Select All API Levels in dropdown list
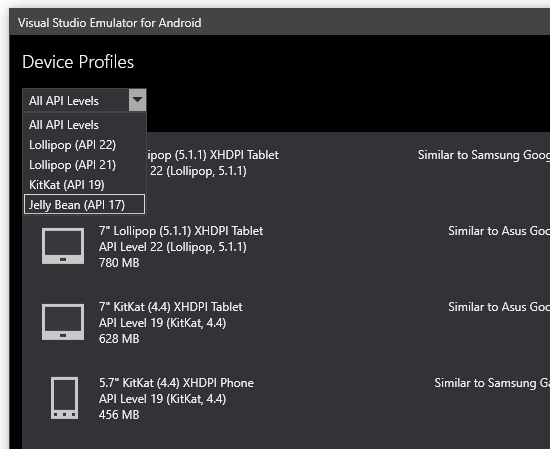The height and width of the screenshot is (450, 550). pyautogui.click(x=84, y=125)
